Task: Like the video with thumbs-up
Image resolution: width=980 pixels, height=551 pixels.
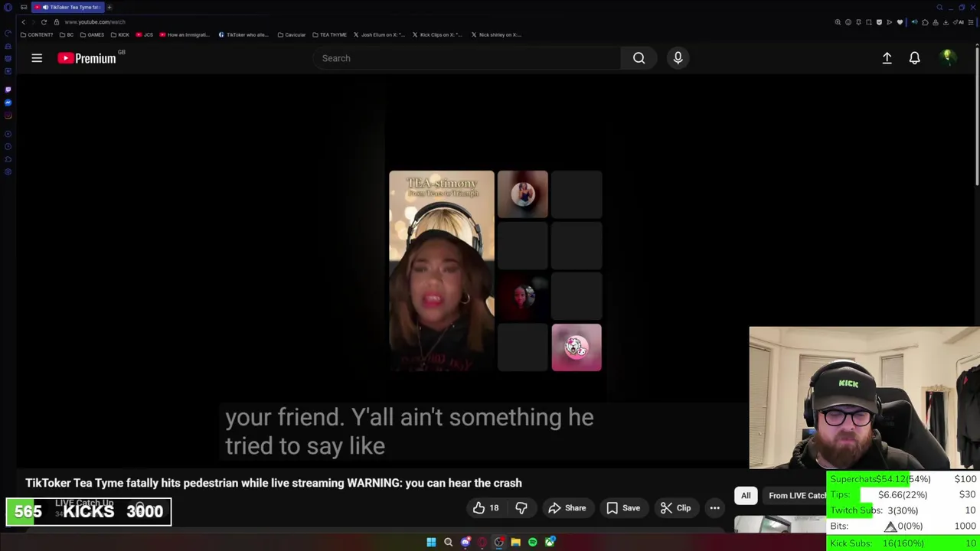Action: [x=485, y=508]
